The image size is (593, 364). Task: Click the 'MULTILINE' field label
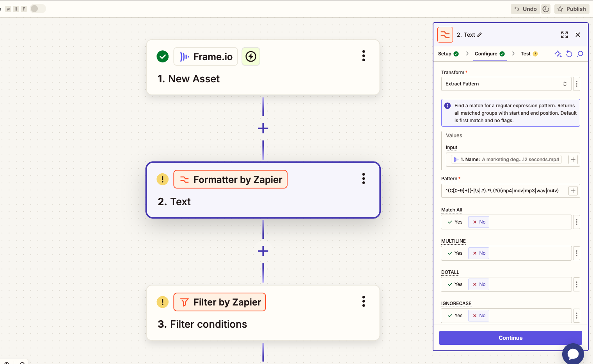(454, 241)
